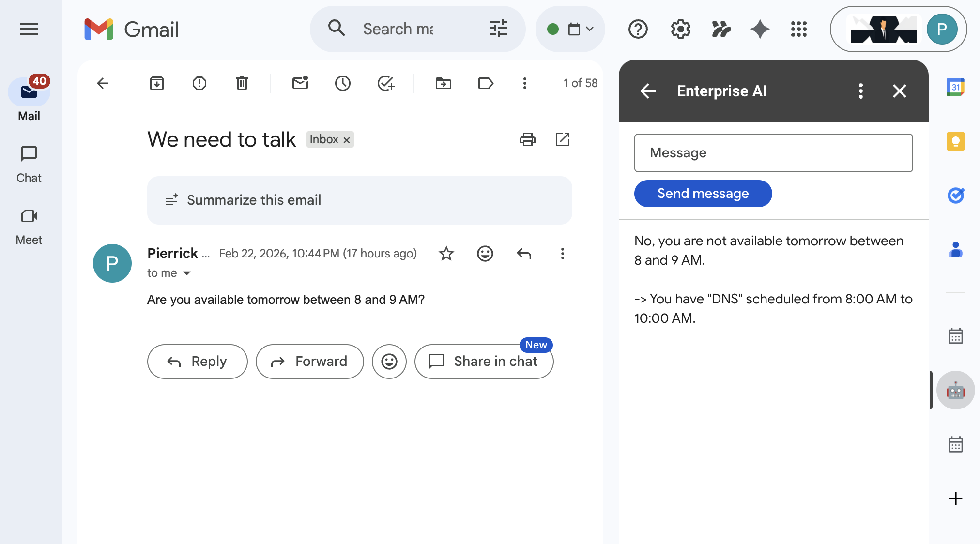This screenshot has width=980, height=544.
Task: Show search options filter
Action: tap(498, 29)
